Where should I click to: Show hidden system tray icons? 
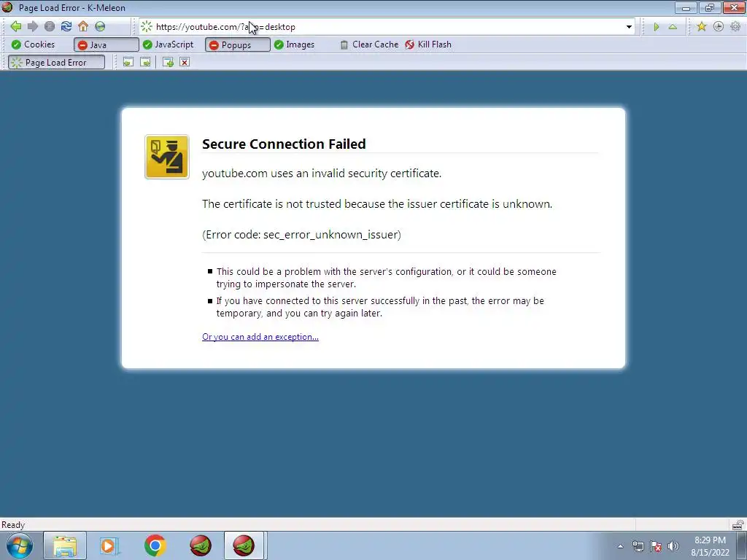(620, 546)
